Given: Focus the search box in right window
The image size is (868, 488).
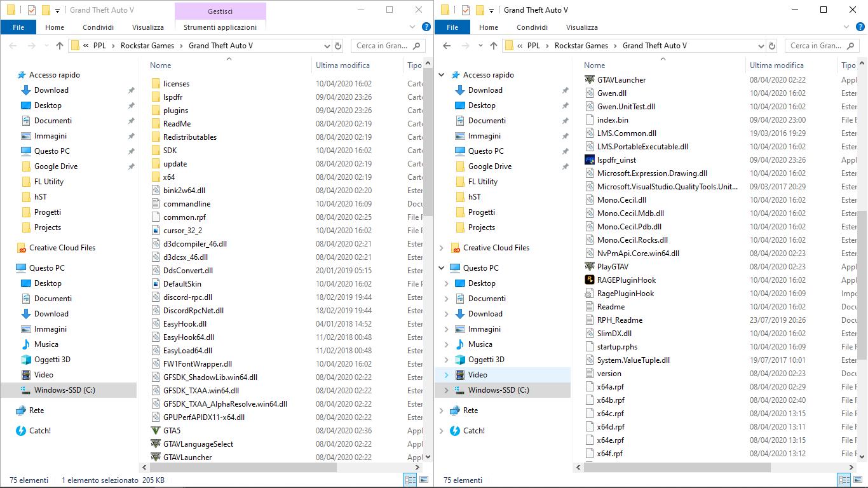Looking at the screenshot, I should pyautogui.click(x=822, y=46).
